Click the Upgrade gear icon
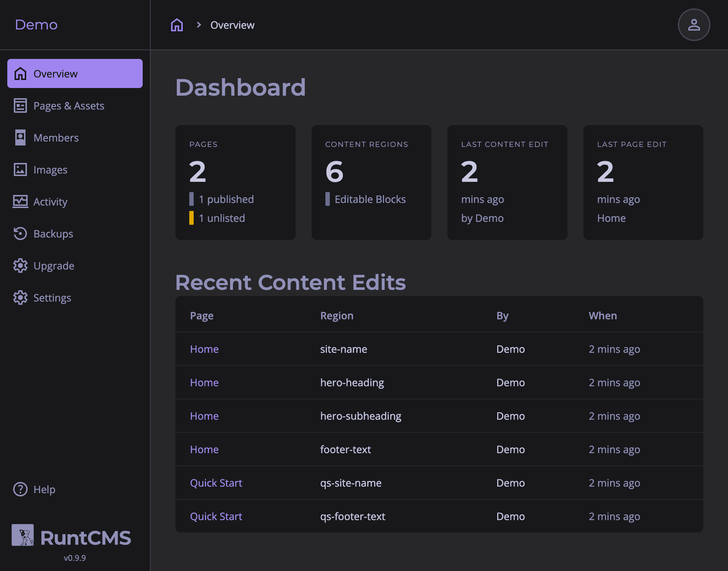728x571 pixels. [20, 265]
